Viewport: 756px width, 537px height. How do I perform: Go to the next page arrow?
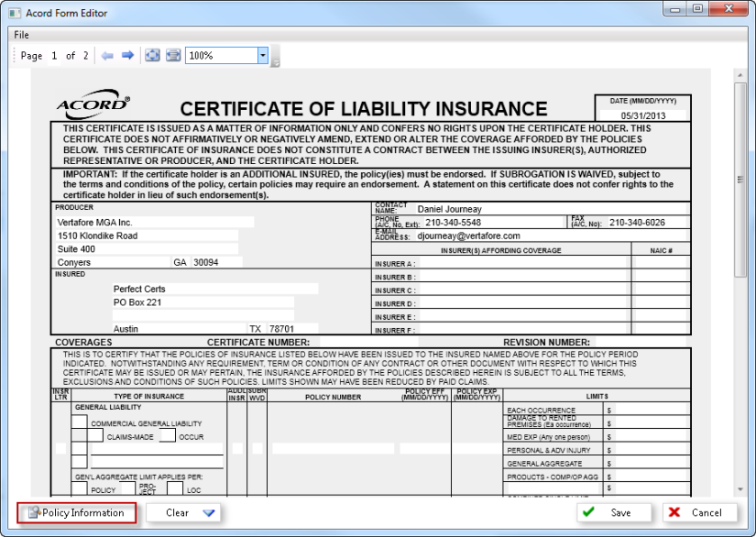[x=128, y=56]
